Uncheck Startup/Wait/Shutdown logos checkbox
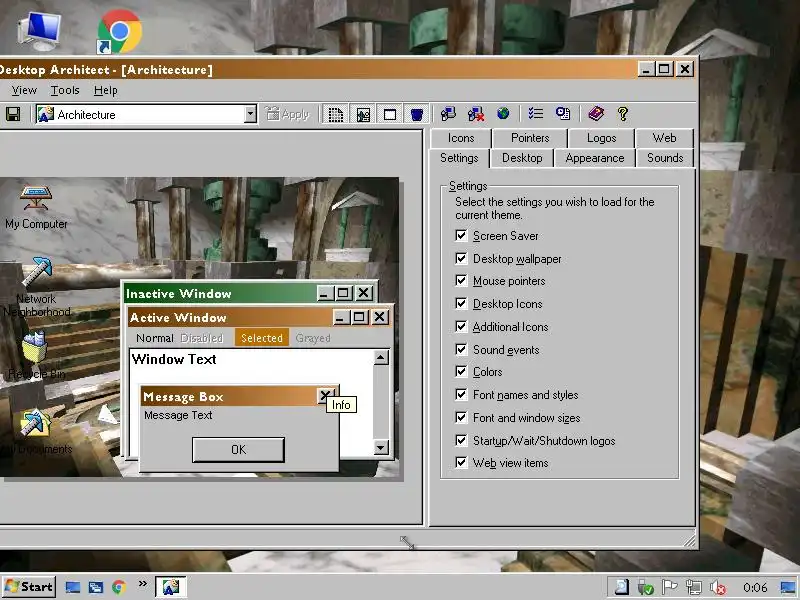This screenshot has width=800, height=600. click(461, 440)
